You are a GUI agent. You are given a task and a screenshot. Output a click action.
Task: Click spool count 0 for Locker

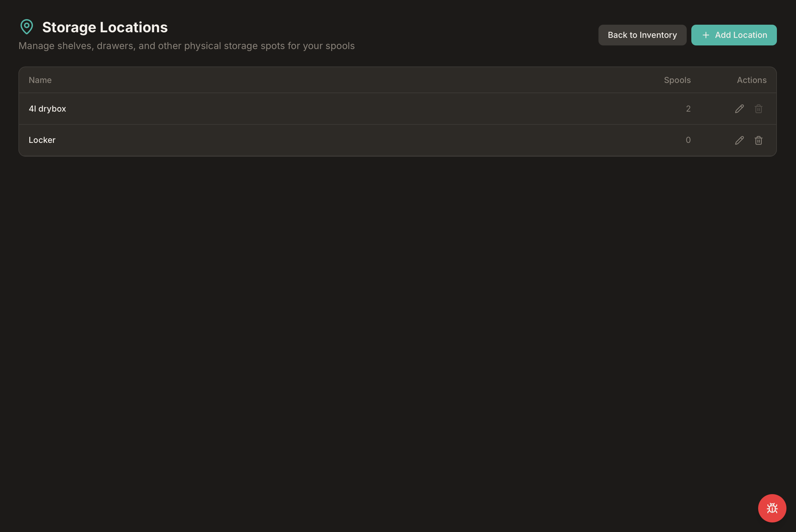(688, 140)
